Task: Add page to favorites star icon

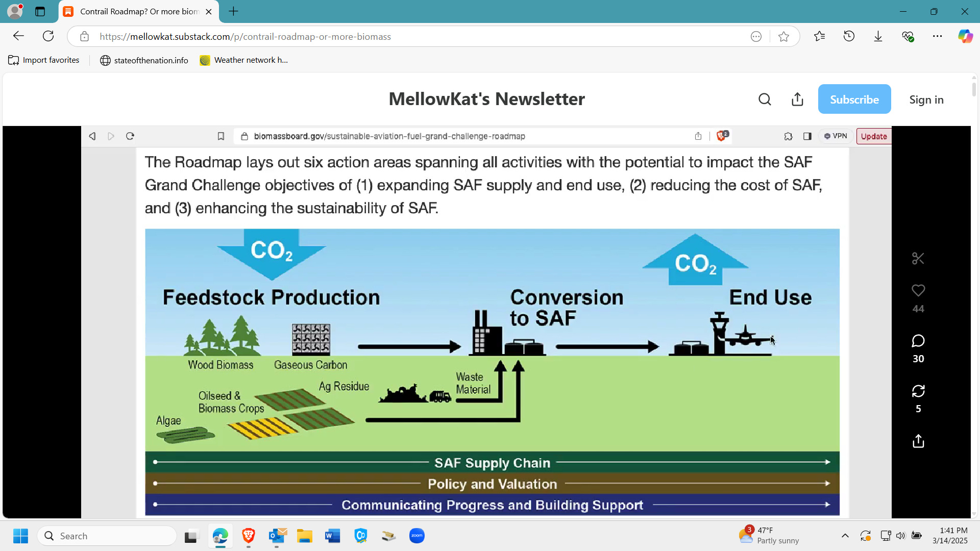Action: click(x=783, y=36)
